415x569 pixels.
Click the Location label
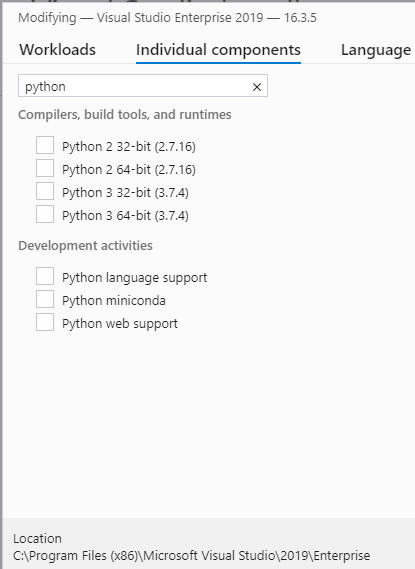[x=37, y=539]
